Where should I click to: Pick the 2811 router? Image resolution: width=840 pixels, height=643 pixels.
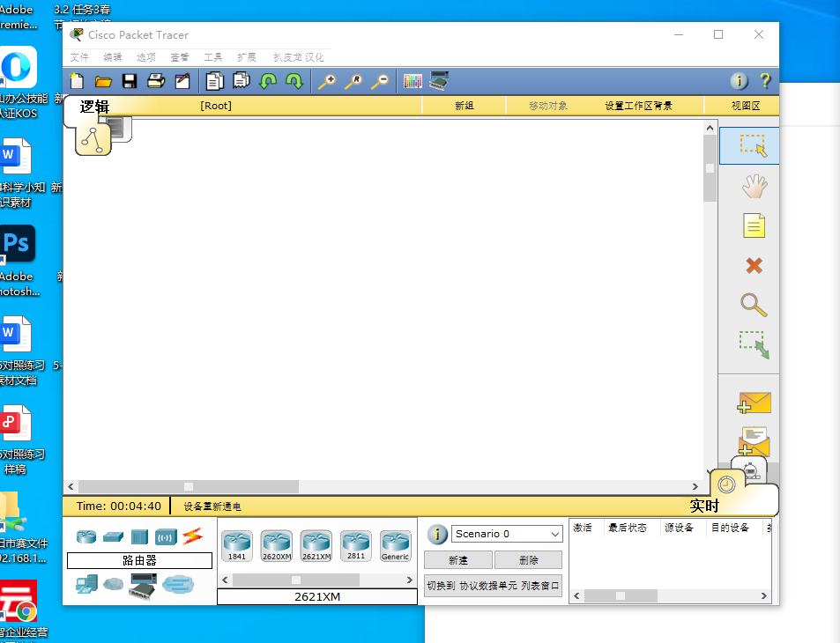[356, 545]
